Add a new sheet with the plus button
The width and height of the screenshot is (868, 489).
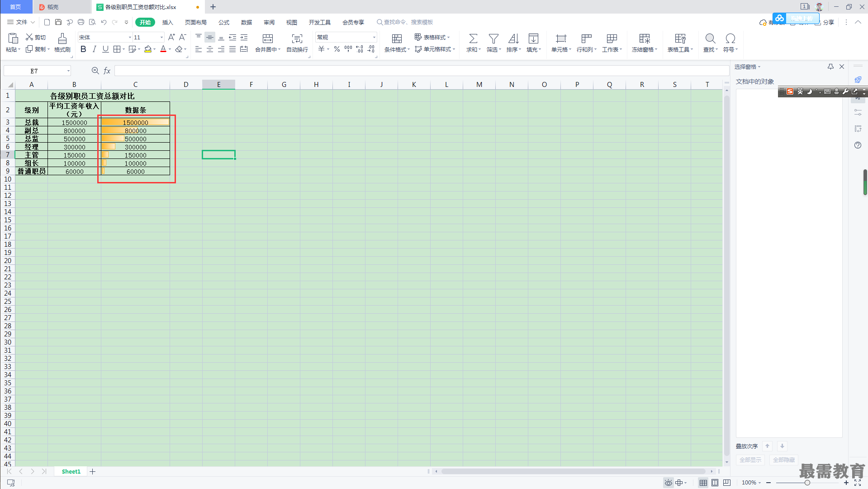(x=92, y=471)
